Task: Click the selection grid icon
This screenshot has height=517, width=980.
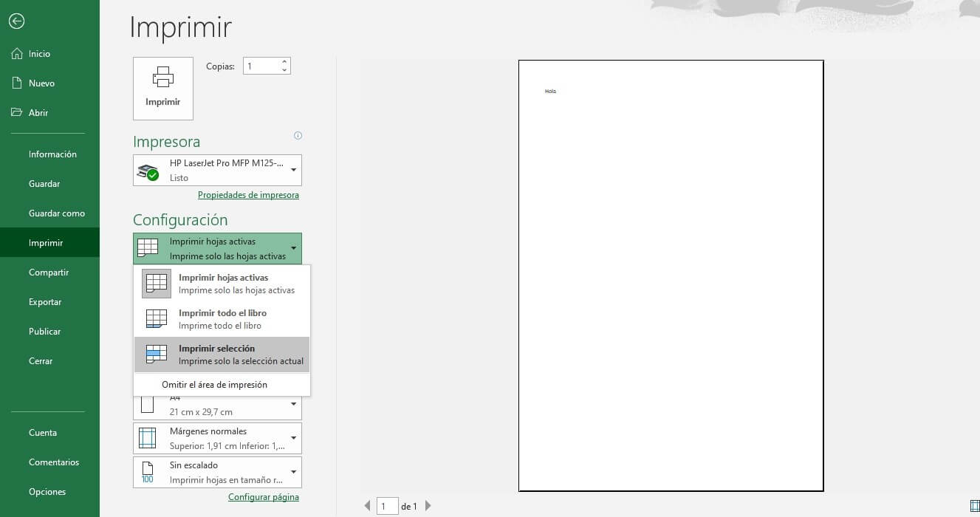Action: [x=157, y=355]
